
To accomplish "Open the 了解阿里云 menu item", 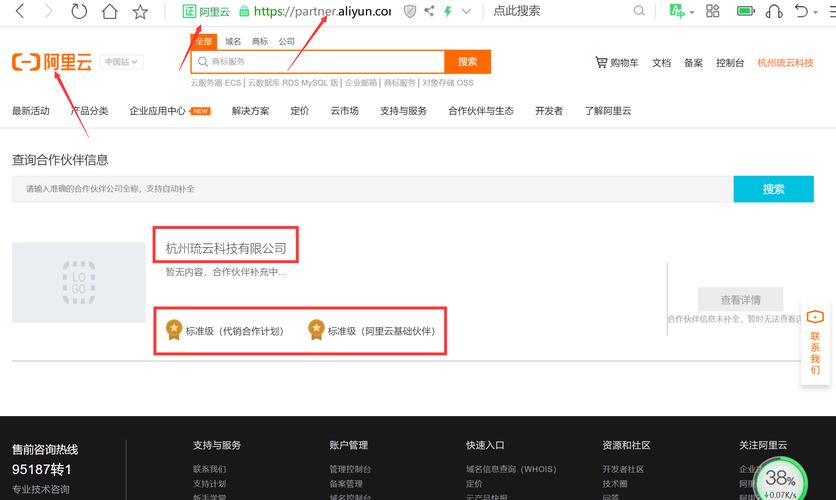I will click(x=608, y=111).
